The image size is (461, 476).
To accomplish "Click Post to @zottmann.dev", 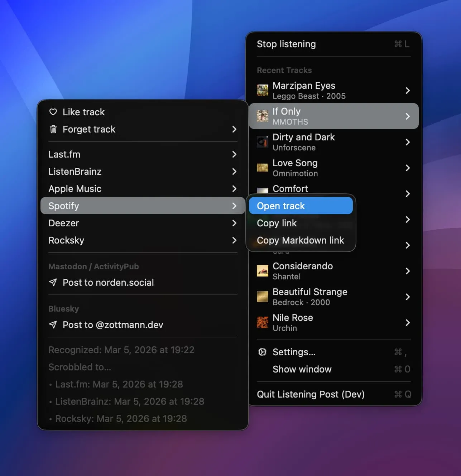I will coord(112,325).
